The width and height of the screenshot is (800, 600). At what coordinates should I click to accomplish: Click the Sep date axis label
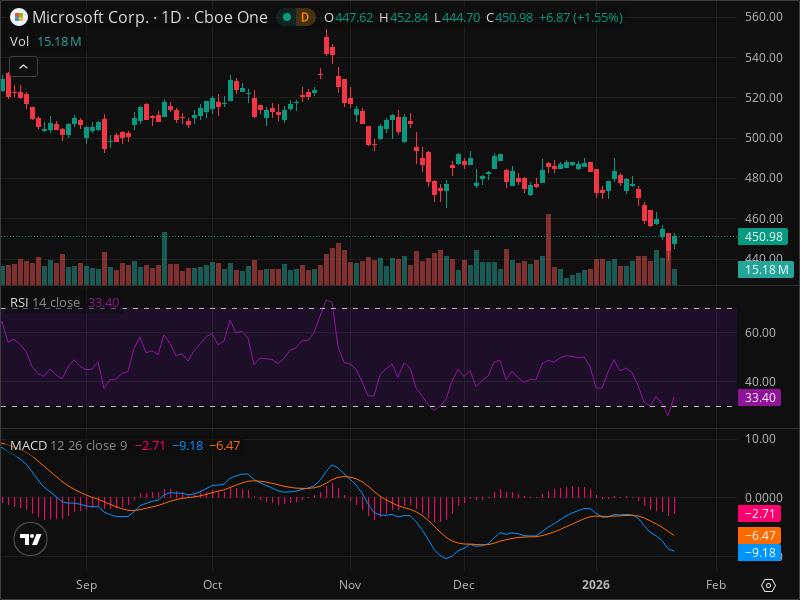pos(86,585)
